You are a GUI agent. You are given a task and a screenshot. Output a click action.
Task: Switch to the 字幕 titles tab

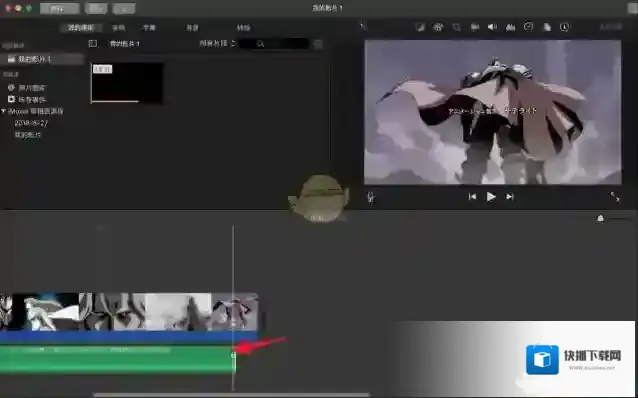(x=149, y=28)
